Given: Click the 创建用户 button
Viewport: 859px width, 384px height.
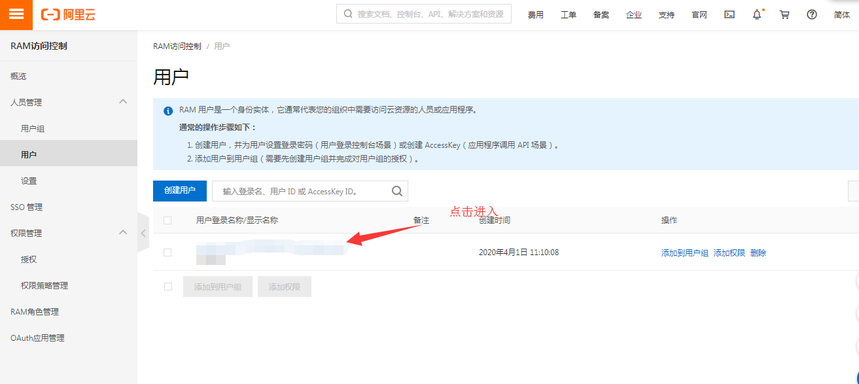Looking at the screenshot, I should (x=180, y=191).
